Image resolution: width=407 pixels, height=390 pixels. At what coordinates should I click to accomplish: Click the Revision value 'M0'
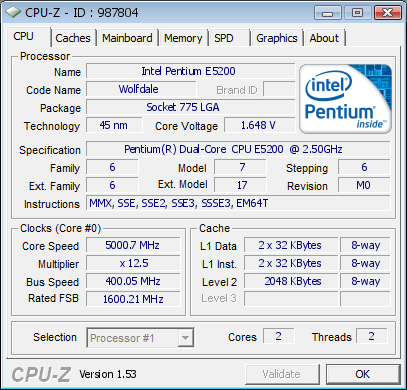tap(364, 185)
